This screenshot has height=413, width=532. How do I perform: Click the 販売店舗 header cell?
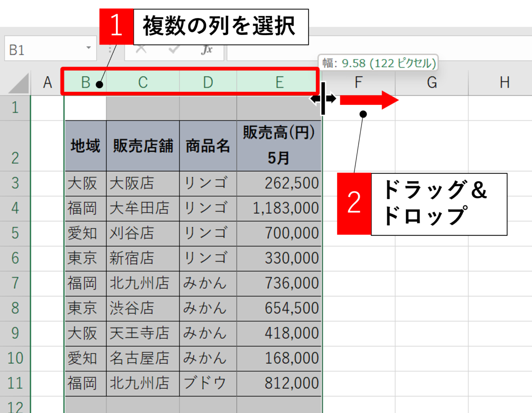click(x=143, y=146)
